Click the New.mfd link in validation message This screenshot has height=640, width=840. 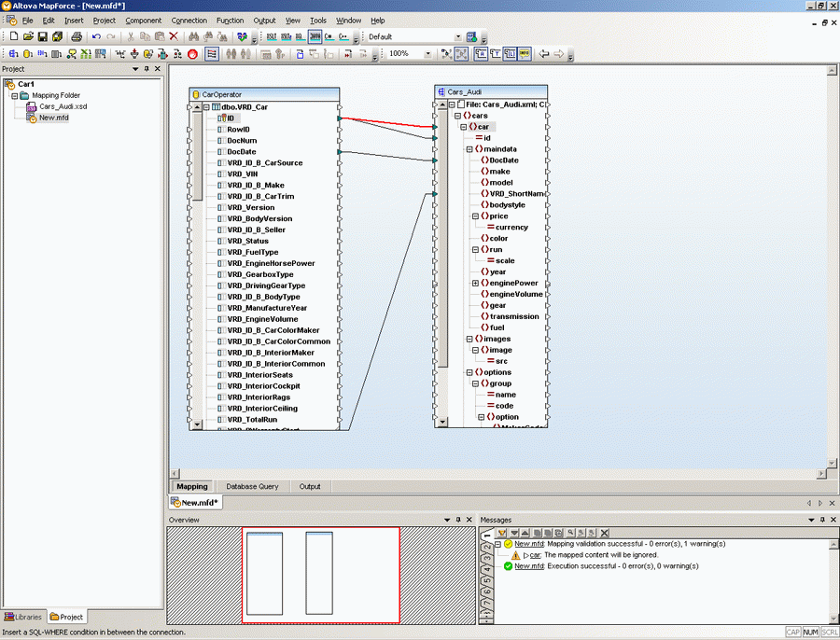tap(529, 544)
